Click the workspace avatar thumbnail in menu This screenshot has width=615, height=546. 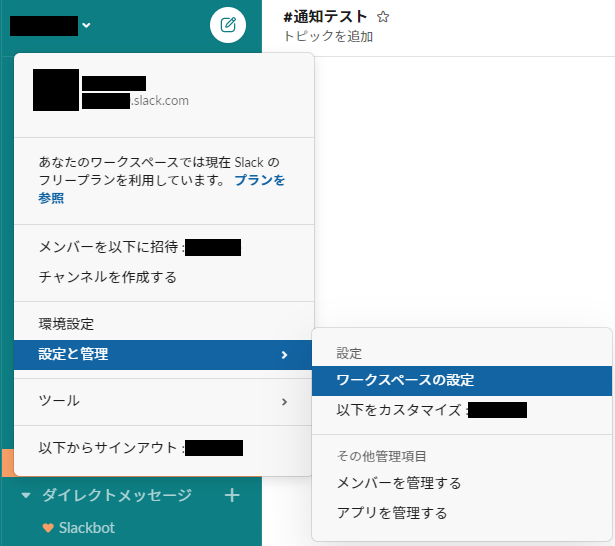(x=56, y=90)
